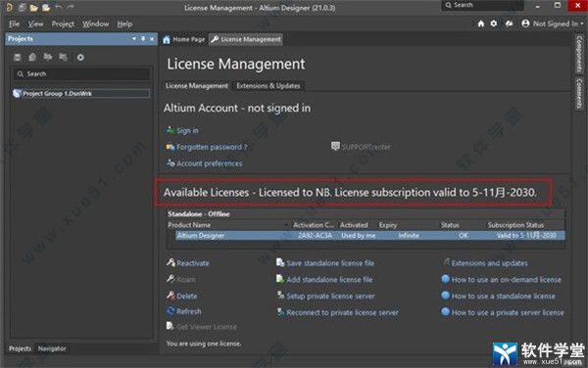Switch to the Home Page document tab
The image size is (588, 368).
(x=184, y=39)
